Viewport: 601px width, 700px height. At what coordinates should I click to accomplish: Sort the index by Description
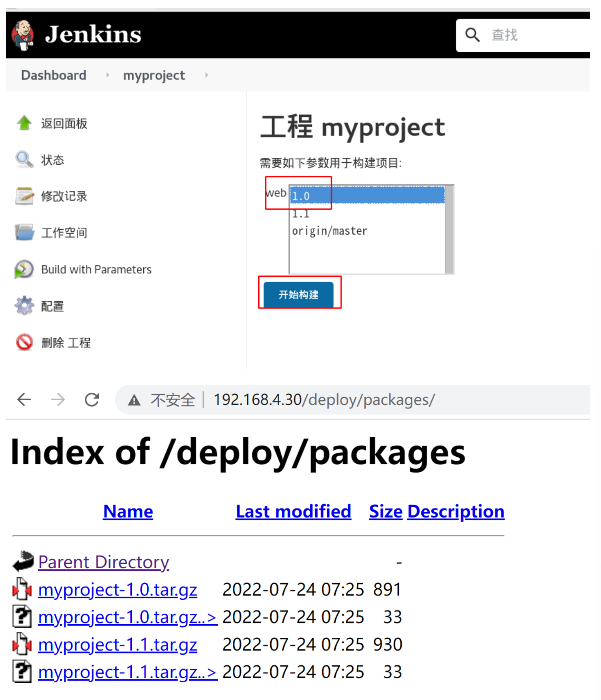pyautogui.click(x=456, y=511)
